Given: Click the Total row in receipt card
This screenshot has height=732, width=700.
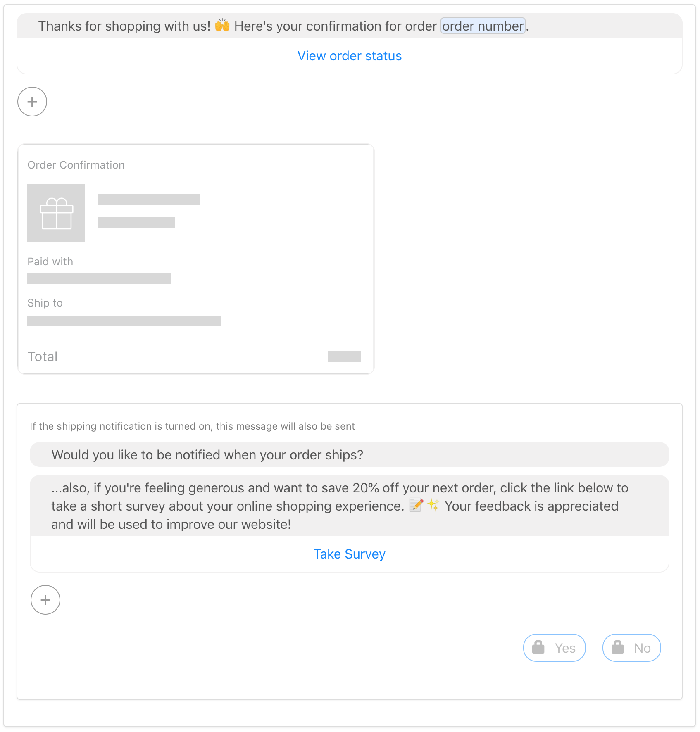Looking at the screenshot, I should click(196, 356).
